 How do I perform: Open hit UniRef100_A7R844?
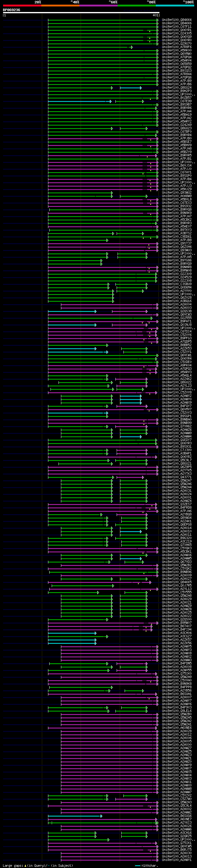[x=177, y=74]
